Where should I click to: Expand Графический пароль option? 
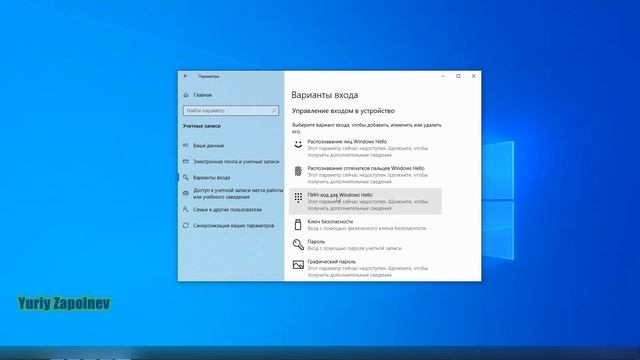point(365,268)
